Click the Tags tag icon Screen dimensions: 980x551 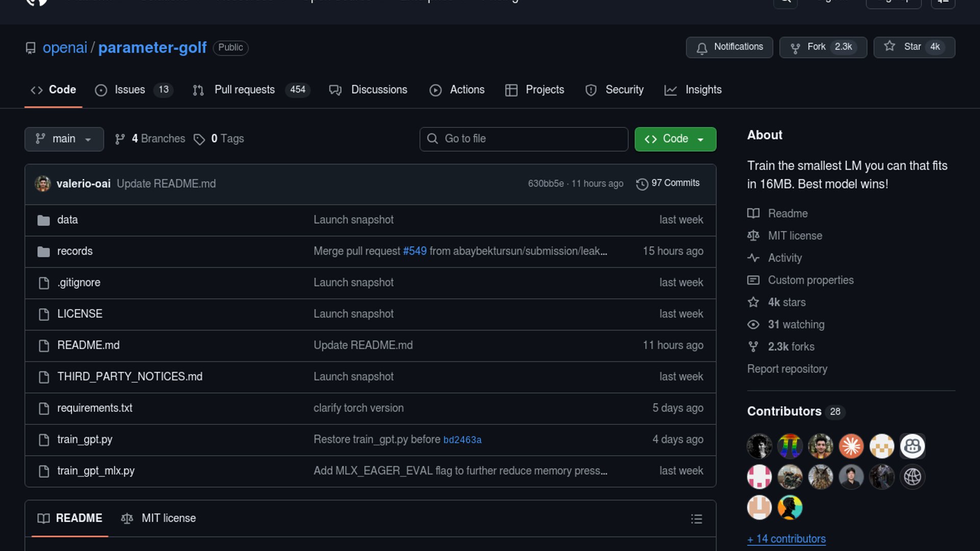pos(199,139)
